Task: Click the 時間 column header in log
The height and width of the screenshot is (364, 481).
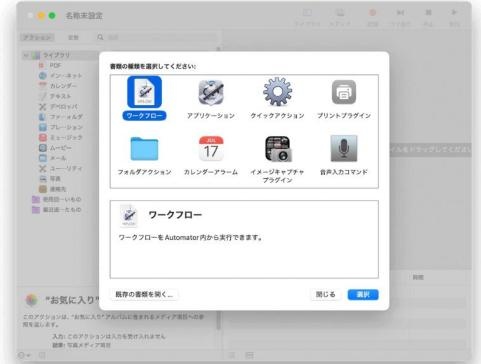Action: tap(418, 277)
